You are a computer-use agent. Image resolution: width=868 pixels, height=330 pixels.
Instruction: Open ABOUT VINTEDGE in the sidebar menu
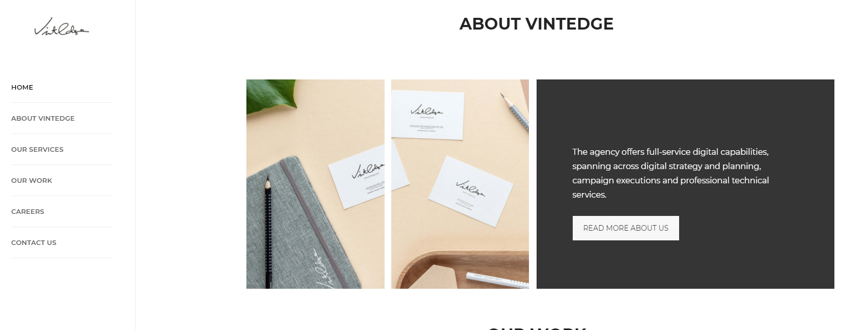43,119
